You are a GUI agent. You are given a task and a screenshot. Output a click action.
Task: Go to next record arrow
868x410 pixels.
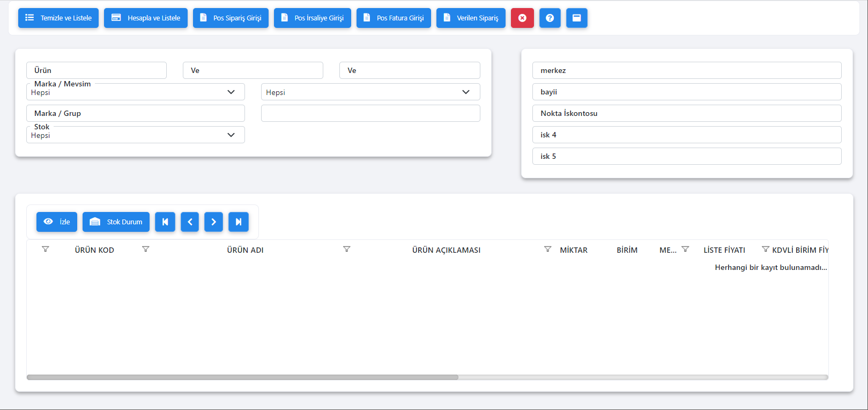(213, 222)
